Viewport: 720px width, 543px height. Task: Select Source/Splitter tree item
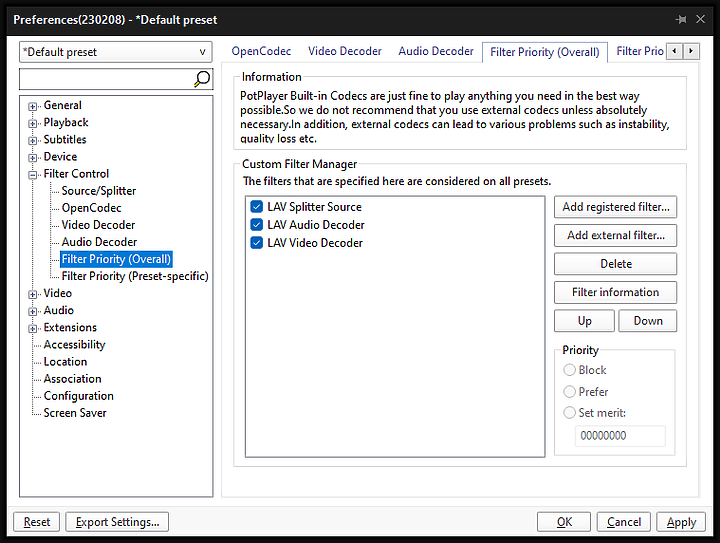tap(99, 190)
